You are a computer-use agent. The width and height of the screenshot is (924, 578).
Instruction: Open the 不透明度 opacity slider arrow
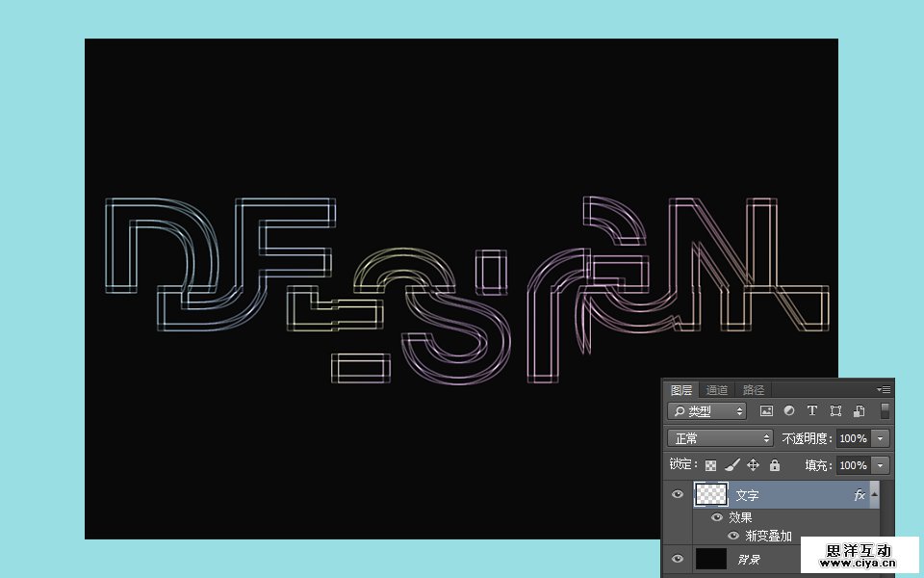click(880, 438)
